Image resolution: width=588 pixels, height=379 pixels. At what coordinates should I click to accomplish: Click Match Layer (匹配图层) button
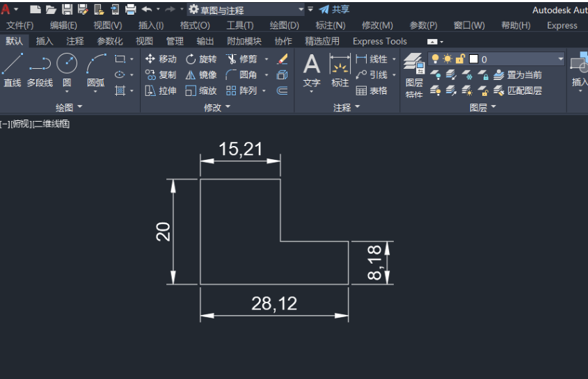click(x=518, y=90)
